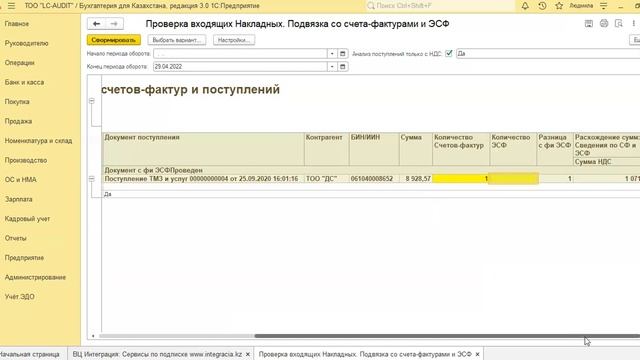Click the Контрагент column header
This screenshot has width=640, height=360.
327,149
